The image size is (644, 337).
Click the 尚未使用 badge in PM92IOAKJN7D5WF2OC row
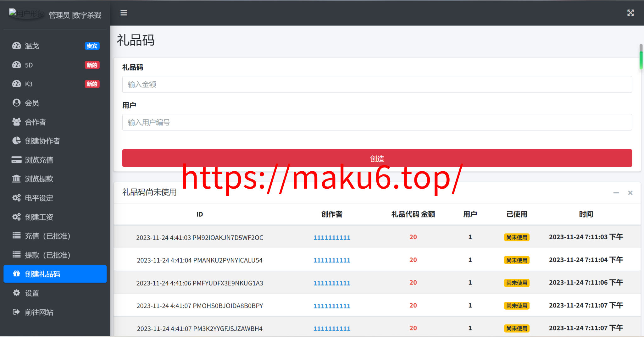[517, 237]
